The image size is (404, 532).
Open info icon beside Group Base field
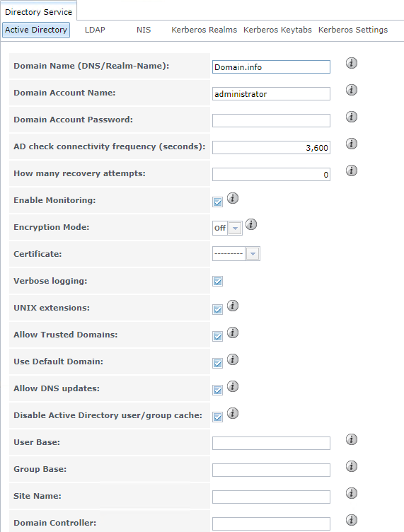pyautogui.click(x=352, y=466)
